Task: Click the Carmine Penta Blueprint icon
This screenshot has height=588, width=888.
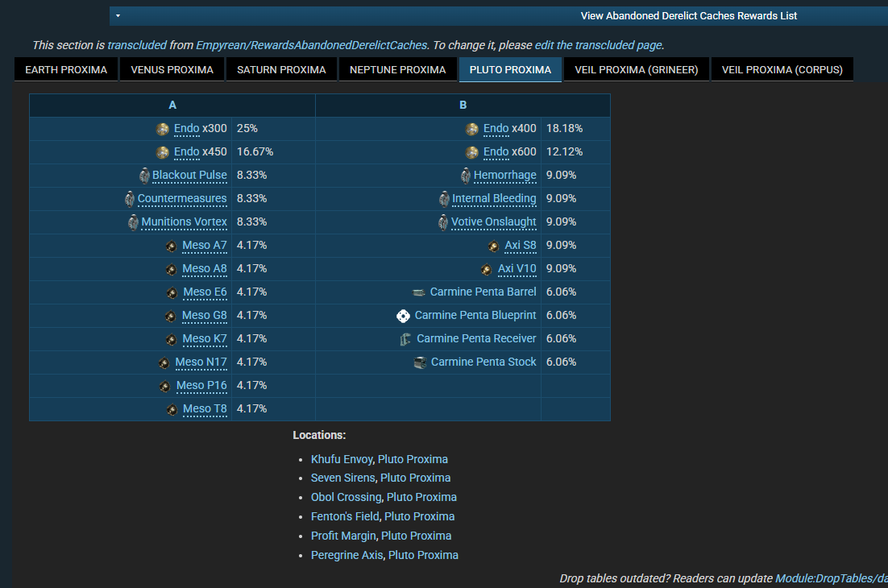Action: [x=404, y=316]
